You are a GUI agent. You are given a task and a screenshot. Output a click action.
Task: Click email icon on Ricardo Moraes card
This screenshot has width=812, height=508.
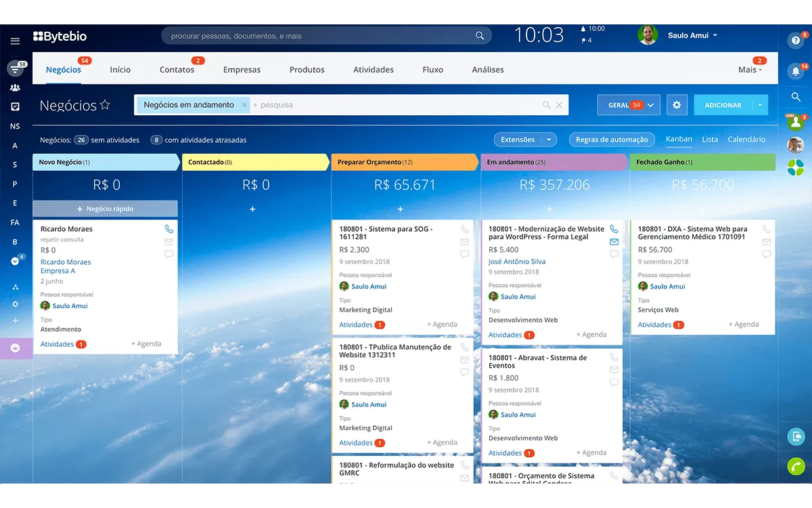tap(168, 242)
